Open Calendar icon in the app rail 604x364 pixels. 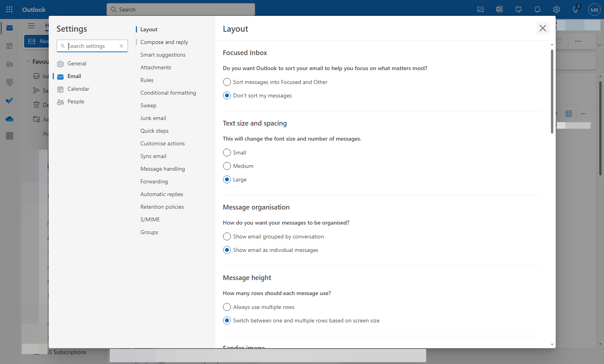click(10, 46)
